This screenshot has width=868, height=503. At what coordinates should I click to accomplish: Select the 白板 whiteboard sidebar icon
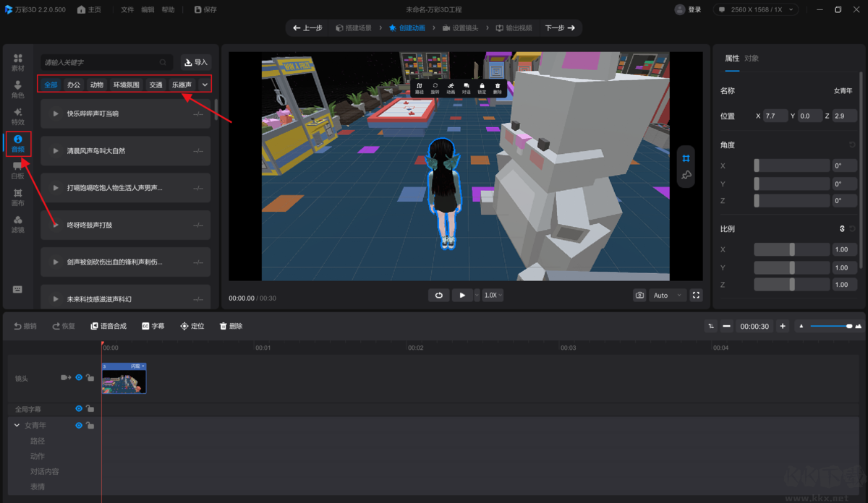[17, 171]
